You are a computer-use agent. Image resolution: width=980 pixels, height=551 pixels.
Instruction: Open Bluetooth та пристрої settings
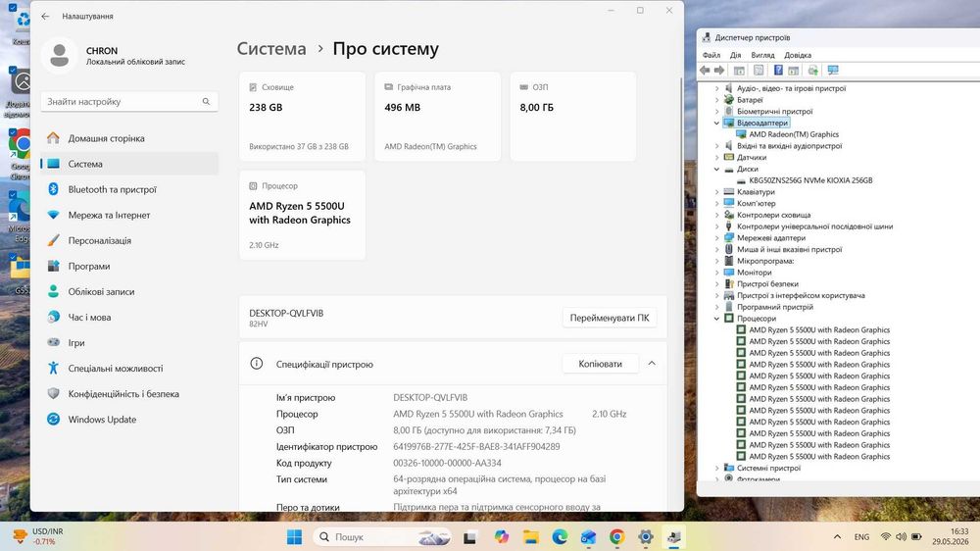coord(129,189)
